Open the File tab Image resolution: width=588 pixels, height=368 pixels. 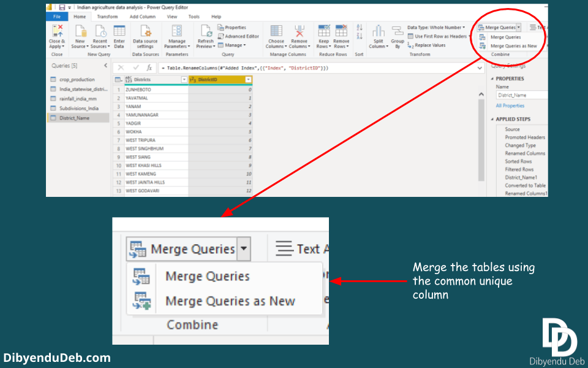(x=57, y=17)
